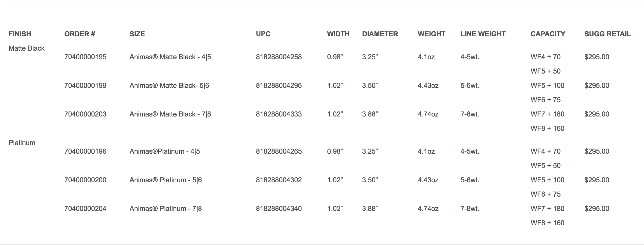Click order number 70400000204
The height and width of the screenshot is (245, 644).
point(85,209)
